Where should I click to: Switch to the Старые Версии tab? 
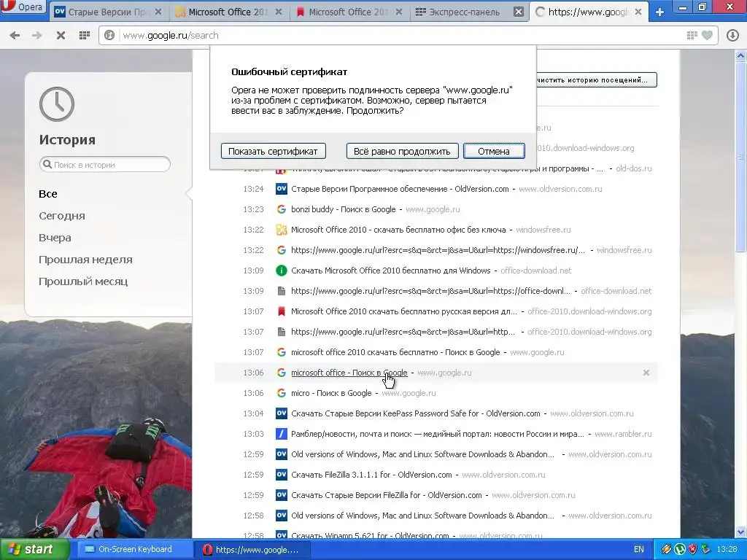coord(107,12)
